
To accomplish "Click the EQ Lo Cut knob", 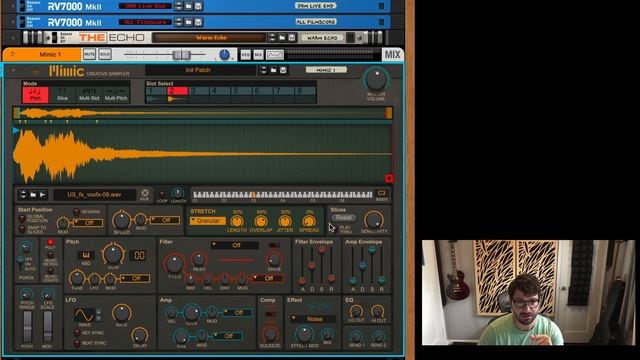I will coord(356,311).
